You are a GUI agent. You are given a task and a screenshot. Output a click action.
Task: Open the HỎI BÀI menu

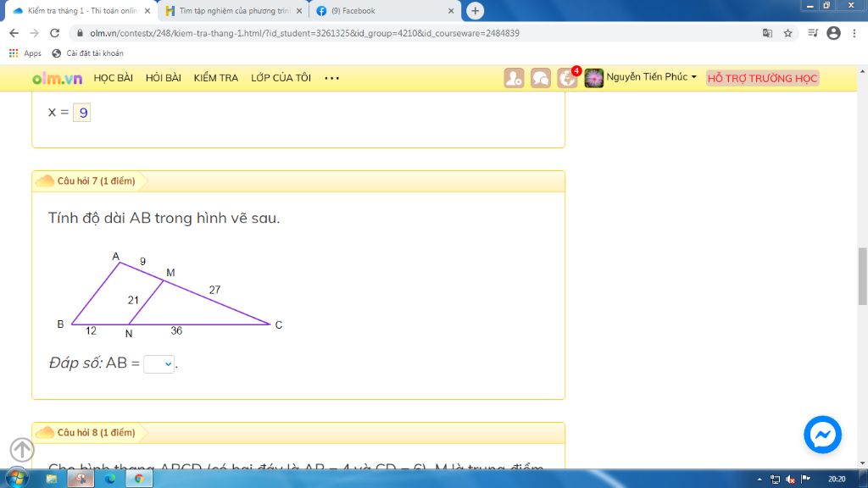[164, 78]
